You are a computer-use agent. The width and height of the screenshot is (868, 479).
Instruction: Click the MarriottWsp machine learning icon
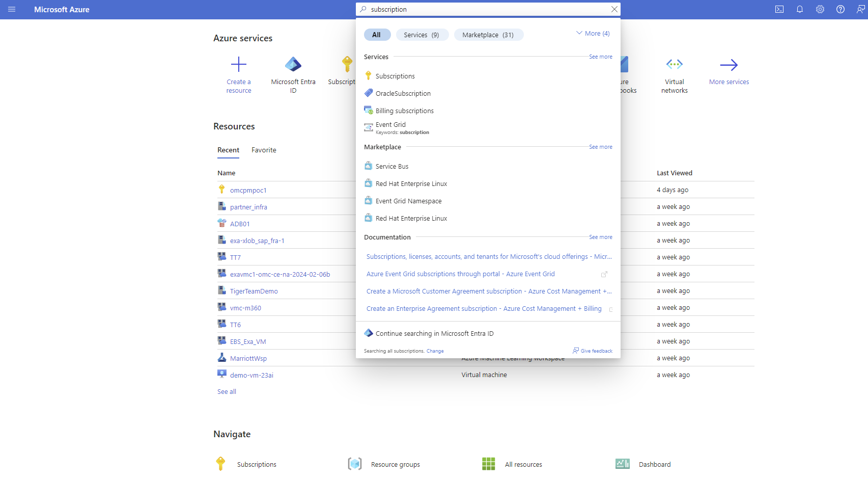[x=222, y=357]
